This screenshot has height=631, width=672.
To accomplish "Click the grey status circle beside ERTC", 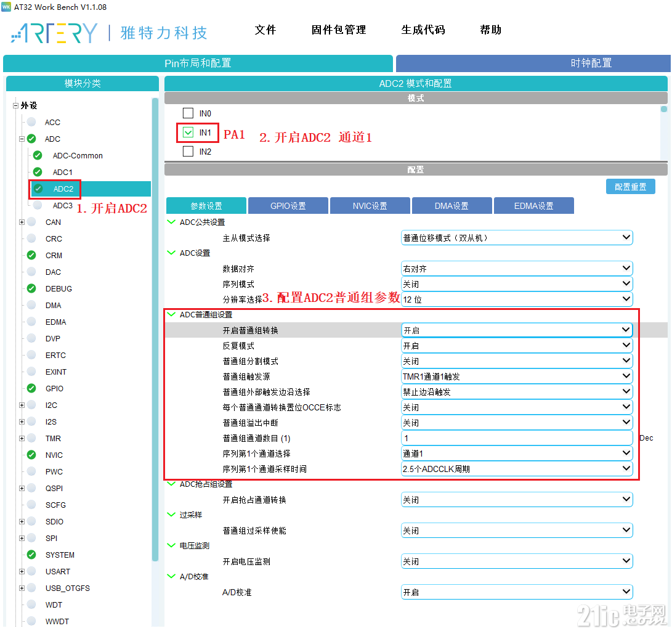I will pos(31,355).
